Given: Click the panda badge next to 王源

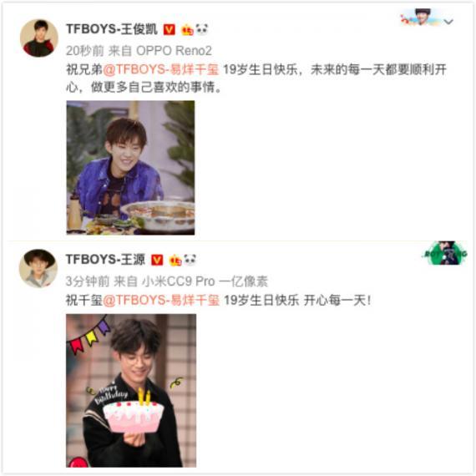Looking at the screenshot, I should tap(190, 260).
